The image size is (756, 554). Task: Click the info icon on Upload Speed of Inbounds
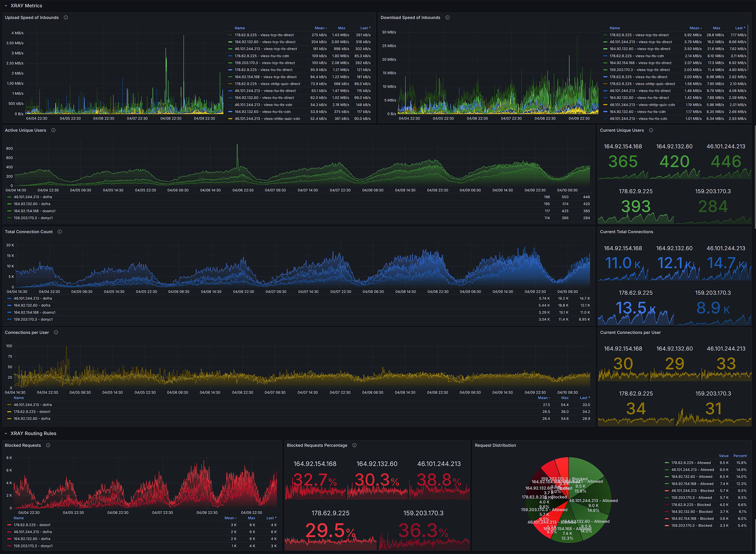65,17
